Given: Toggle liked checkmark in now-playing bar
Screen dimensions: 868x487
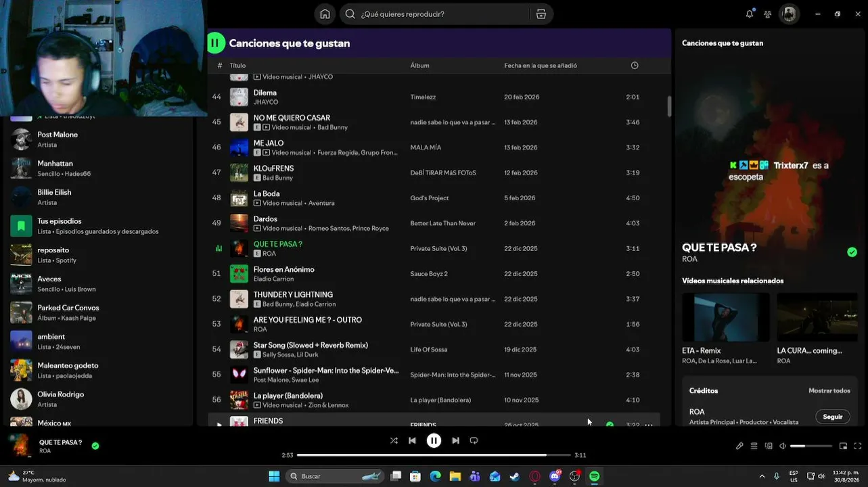Looking at the screenshot, I should click(95, 446).
